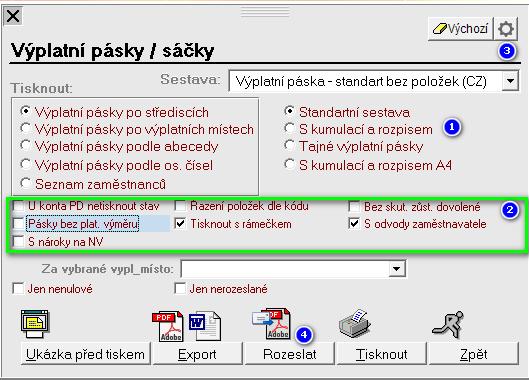Viewport: 529px width, 380px height.
Task: Open the Sestava dropdown arrow
Action: [510, 81]
